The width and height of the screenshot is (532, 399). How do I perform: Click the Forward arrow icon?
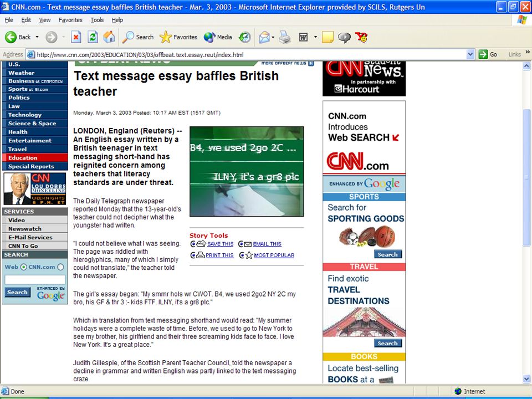(x=51, y=37)
